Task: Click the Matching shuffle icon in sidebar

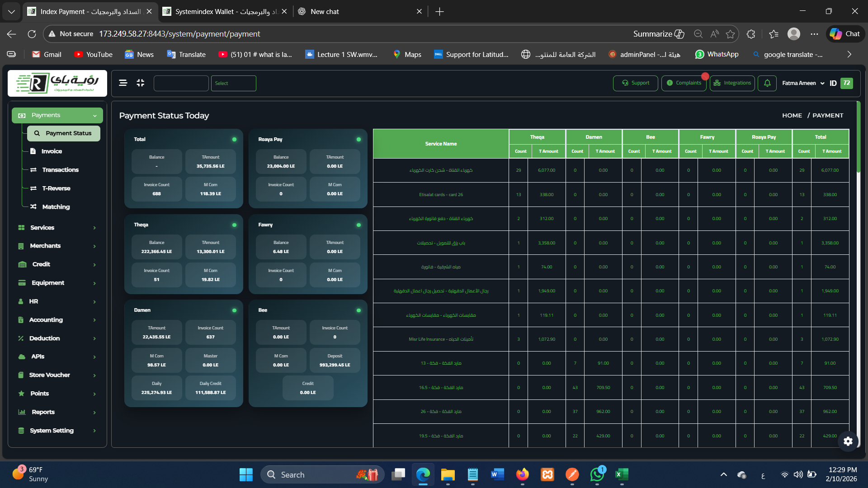Action: pos(33,207)
